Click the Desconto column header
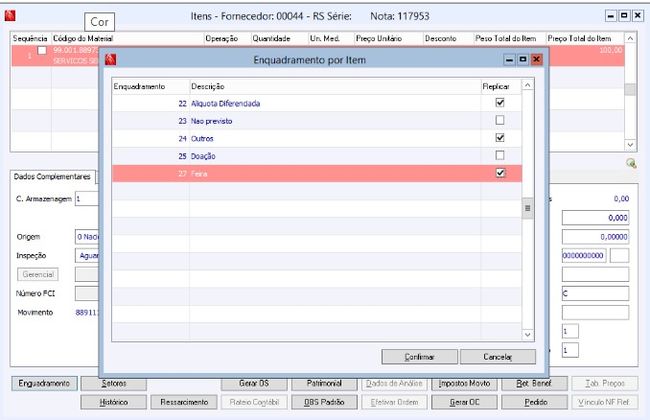This screenshot has height=420, width=650. 448,39
